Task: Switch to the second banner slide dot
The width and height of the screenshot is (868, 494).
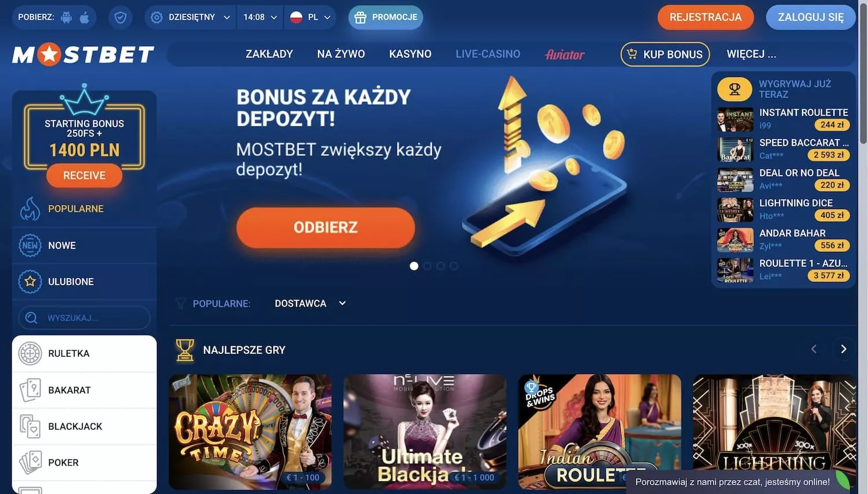Action: pos(428,266)
